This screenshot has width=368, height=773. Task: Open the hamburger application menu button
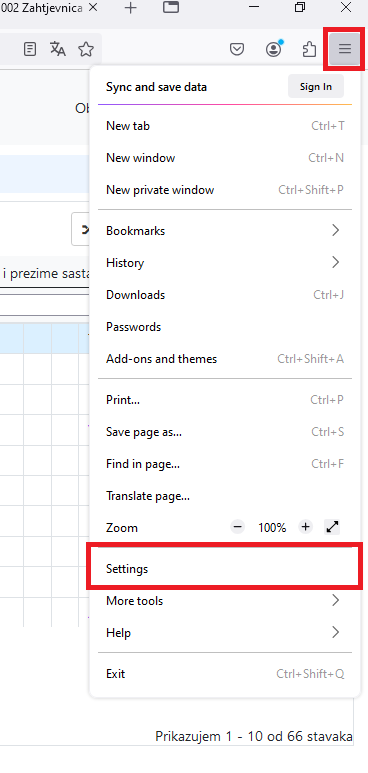(344, 49)
